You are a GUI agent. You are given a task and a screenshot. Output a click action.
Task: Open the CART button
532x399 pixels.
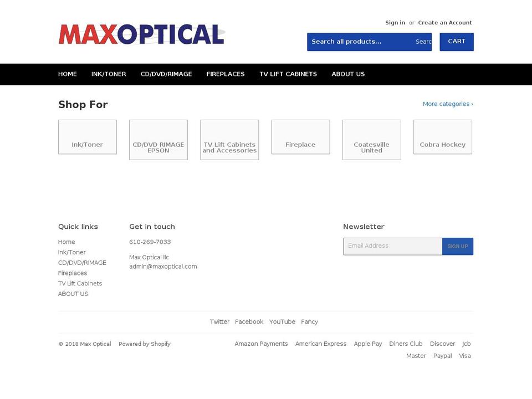pyautogui.click(x=456, y=42)
